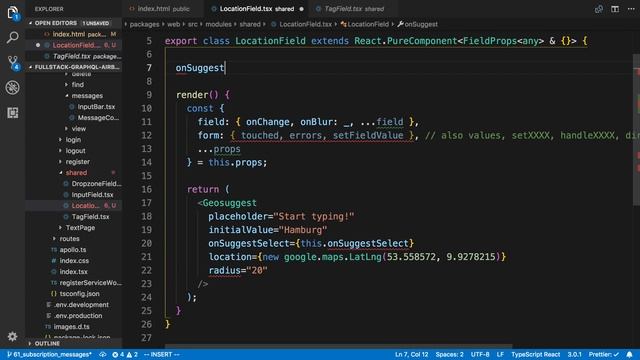640x360 pixels.
Task: Click TypeScript React language mode
Action: point(536,355)
